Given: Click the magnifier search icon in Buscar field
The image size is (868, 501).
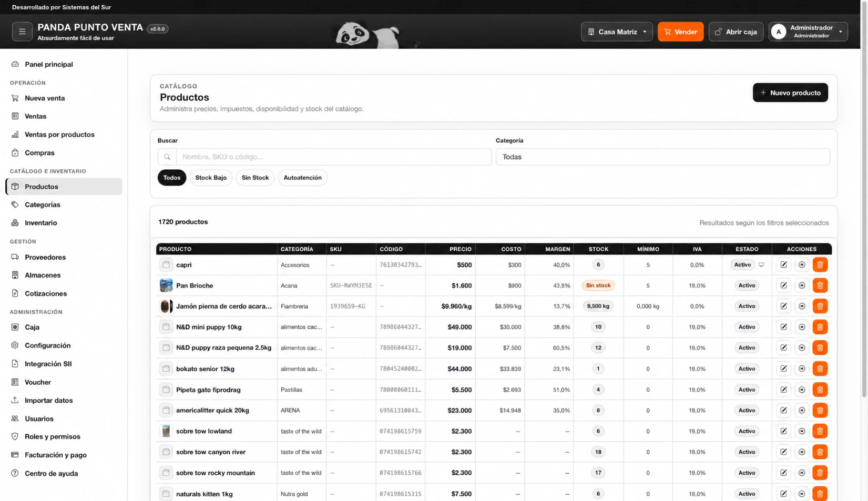Looking at the screenshot, I should (x=167, y=157).
